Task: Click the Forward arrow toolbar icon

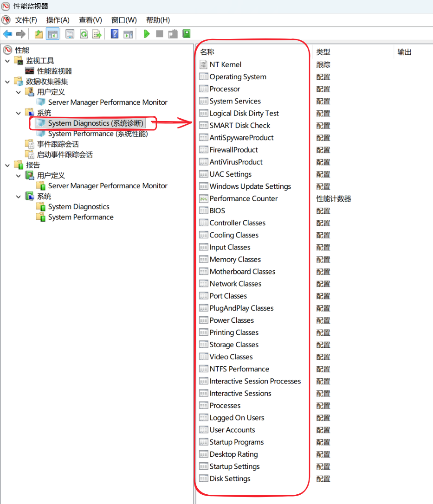Action: point(21,34)
